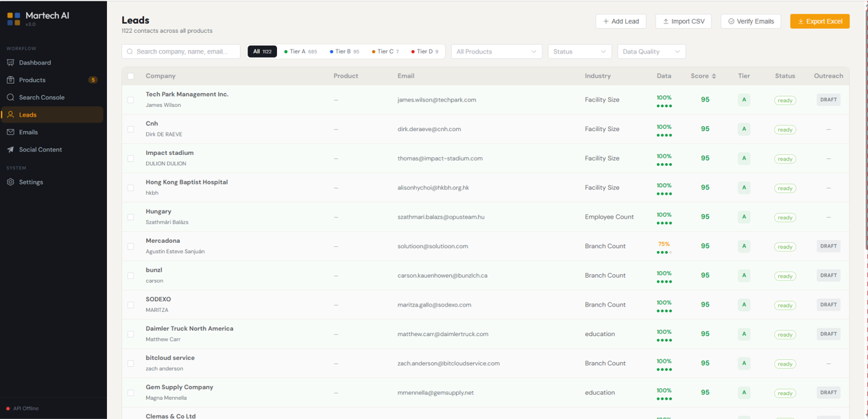Click the A tier badge for Cnh

[x=744, y=129]
